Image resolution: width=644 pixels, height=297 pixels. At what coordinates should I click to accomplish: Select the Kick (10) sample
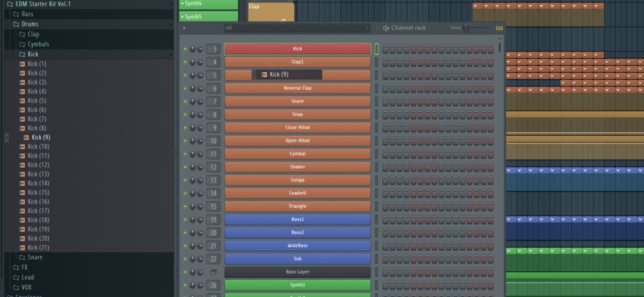[38, 146]
